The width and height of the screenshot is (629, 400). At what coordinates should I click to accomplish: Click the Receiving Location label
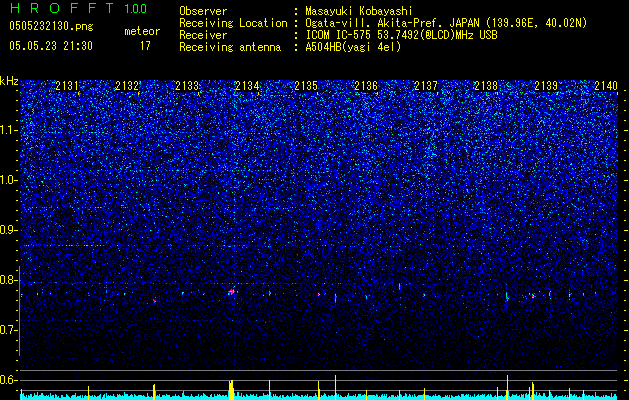(x=233, y=23)
